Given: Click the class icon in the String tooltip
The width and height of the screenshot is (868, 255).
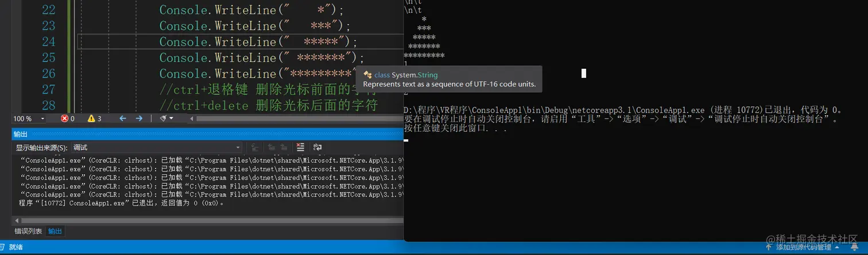Looking at the screenshot, I should tap(367, 75).
